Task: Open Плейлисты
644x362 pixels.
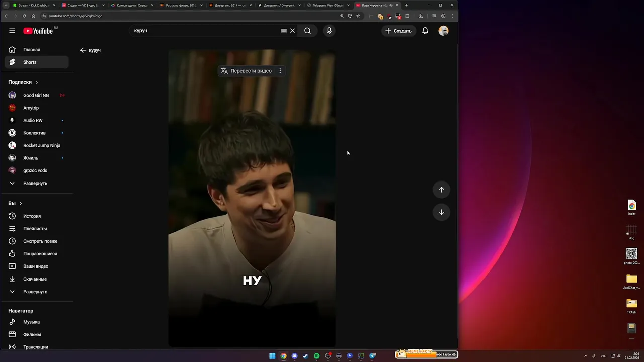Action: (x=37, y=229)
